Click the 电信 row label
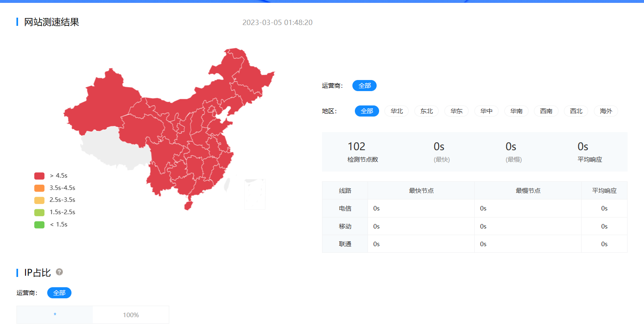Viewport: 644px width, 334px height. coord(345,208)
